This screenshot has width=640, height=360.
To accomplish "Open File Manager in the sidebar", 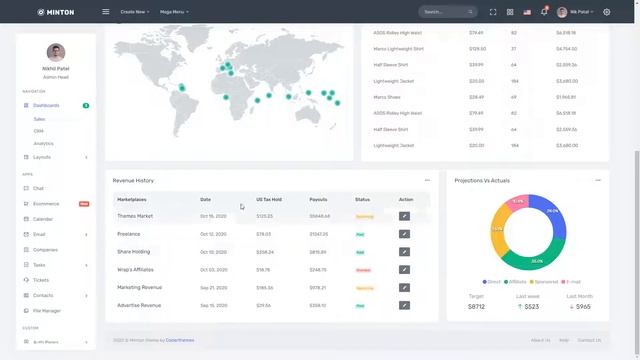I will 47,311.
